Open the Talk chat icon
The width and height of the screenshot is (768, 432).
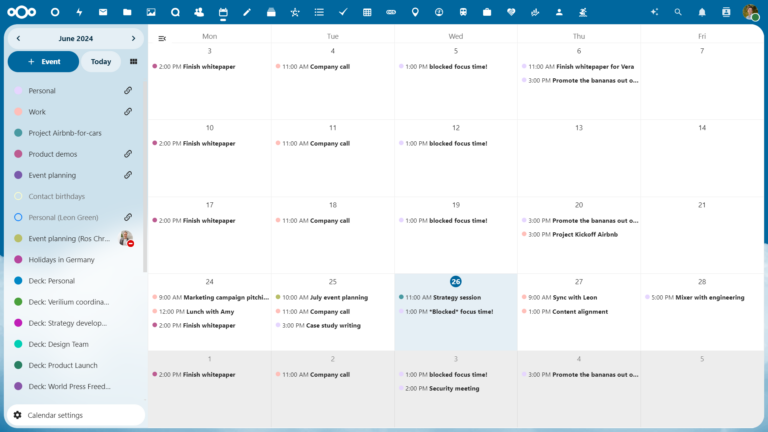point(175,12)
